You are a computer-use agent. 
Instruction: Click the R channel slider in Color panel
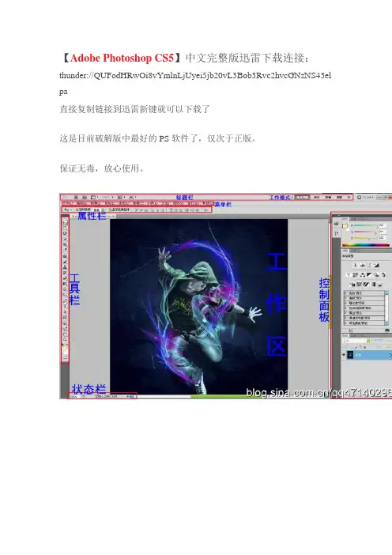coord(366,225)
